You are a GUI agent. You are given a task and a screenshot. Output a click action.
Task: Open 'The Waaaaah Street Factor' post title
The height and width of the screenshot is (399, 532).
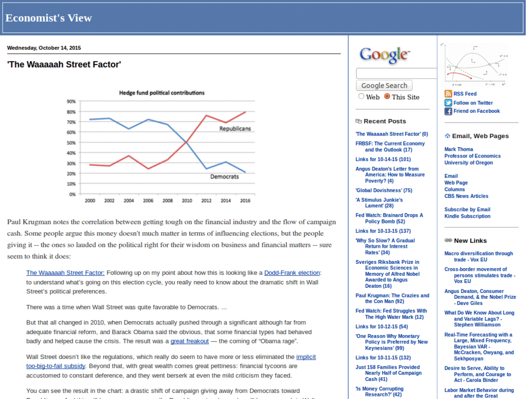coord(64,64)
